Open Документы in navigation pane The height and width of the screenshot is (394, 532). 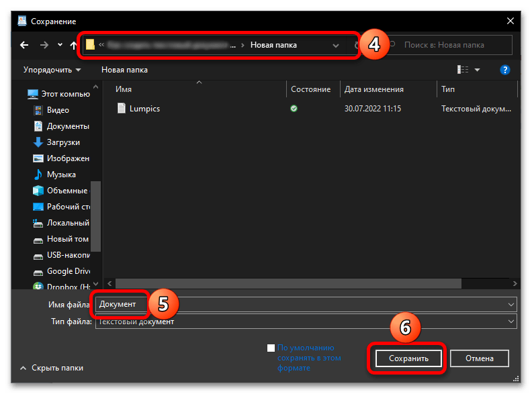click(61, 126)
